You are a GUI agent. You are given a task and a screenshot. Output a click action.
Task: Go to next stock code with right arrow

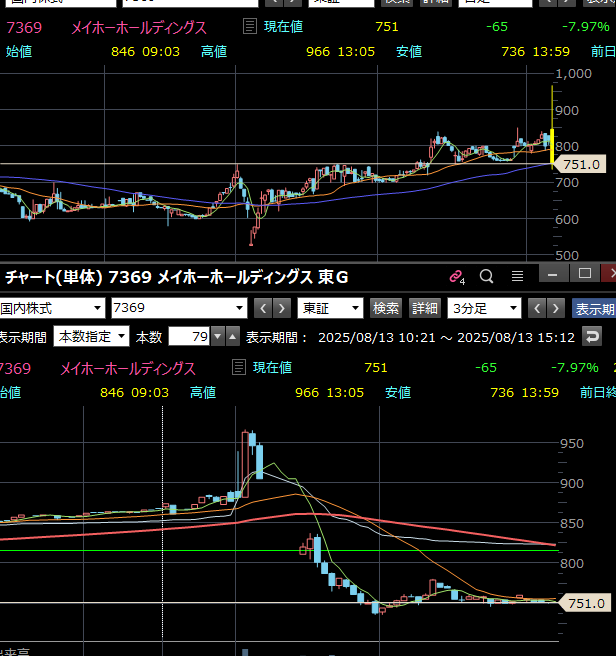[282, 309]
